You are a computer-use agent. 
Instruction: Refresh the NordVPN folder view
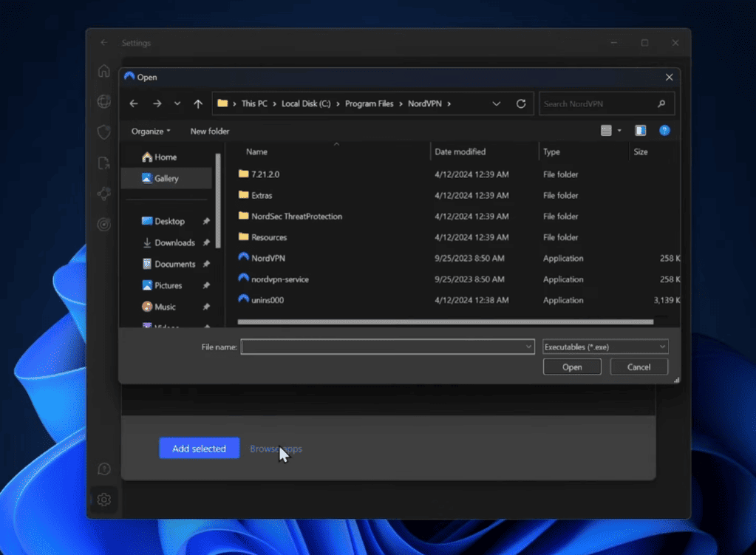pyautogui.click(x=520, y=103)
